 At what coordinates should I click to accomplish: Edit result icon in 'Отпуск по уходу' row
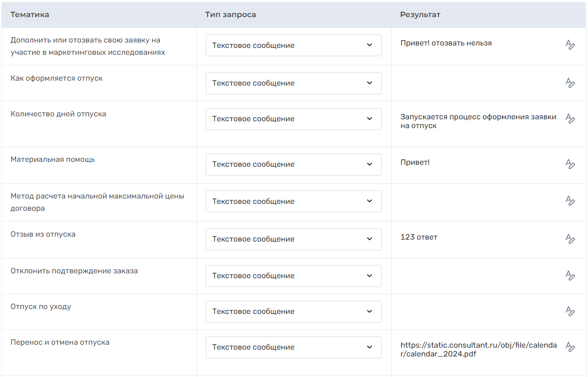pos(570,311)
